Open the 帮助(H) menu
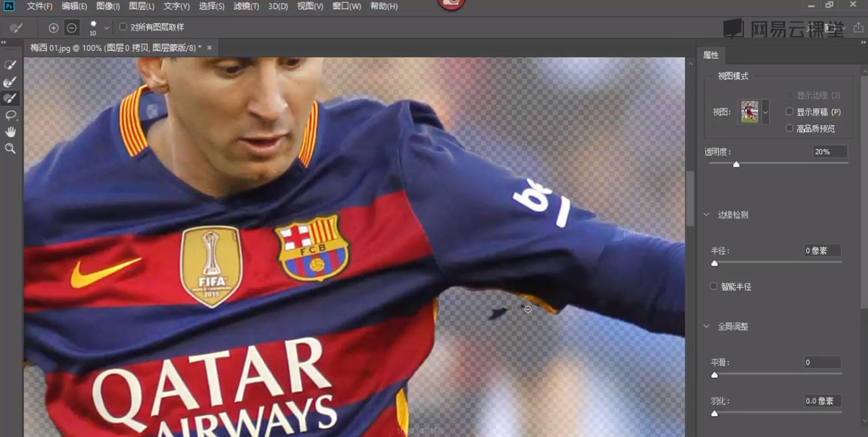 pos(384,6)
